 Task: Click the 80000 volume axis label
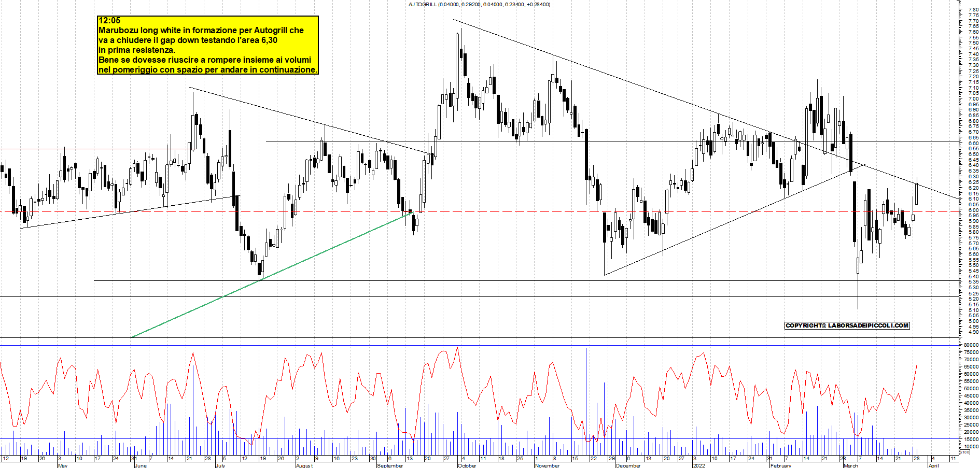971,345
